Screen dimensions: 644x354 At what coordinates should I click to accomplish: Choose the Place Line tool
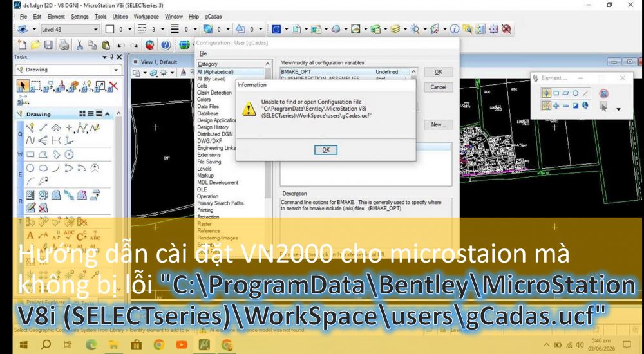point(43,128)
